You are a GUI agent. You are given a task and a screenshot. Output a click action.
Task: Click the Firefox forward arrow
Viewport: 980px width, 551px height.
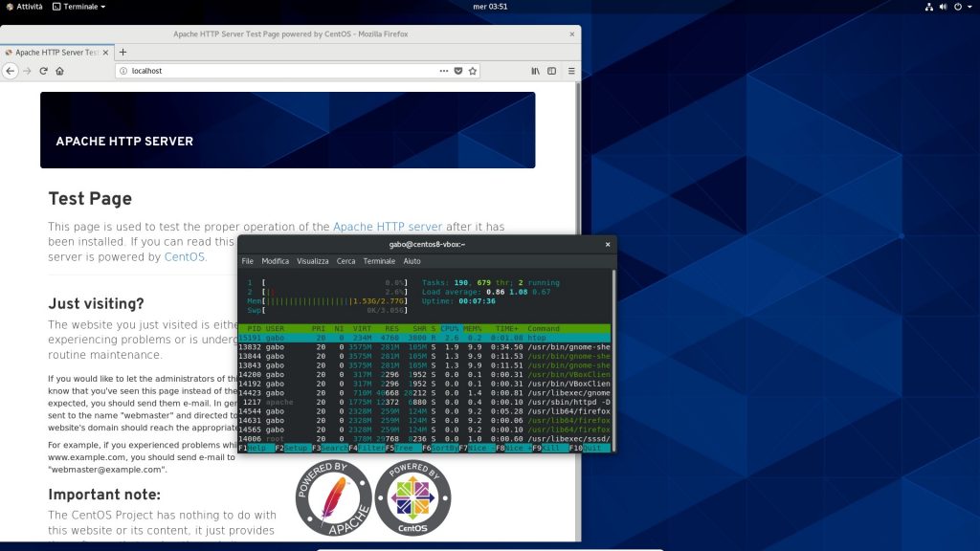(27, 71)
